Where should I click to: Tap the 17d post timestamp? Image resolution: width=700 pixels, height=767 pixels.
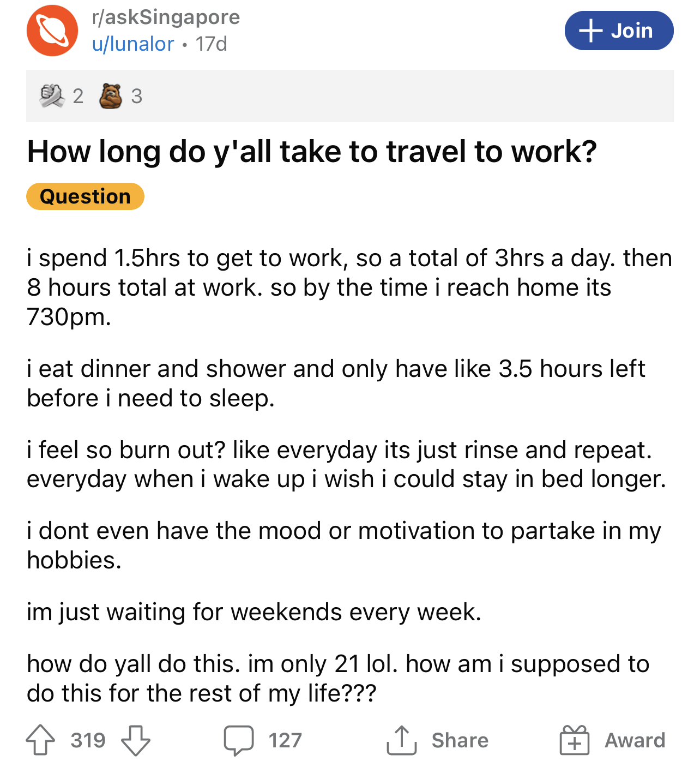tap(212, 44)
